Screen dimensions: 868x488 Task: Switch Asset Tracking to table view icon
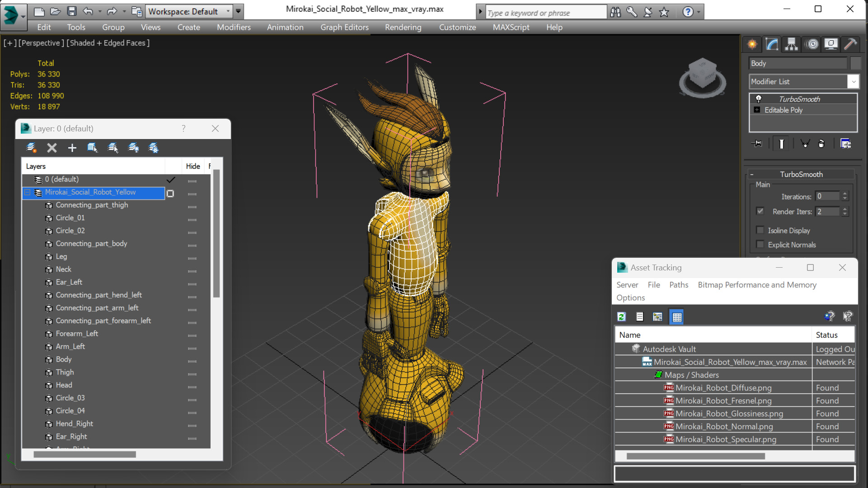pos(676,317)
